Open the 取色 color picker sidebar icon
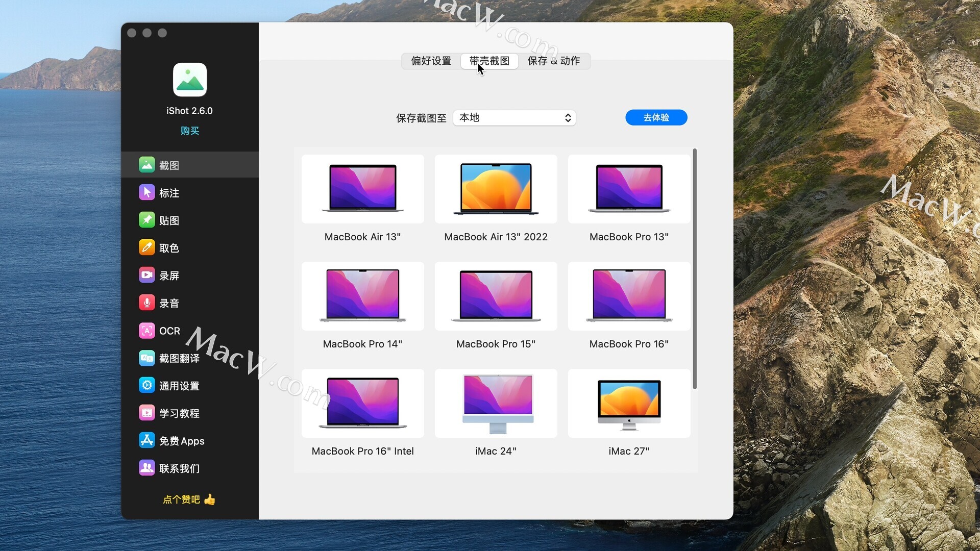The image size is (980, 551). coord(147,247)
